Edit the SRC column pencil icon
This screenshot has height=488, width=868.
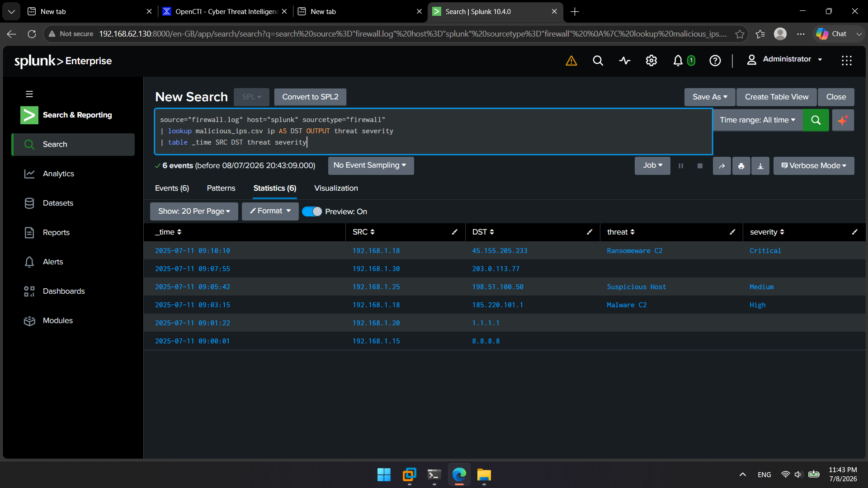click(x=454, y=232)
